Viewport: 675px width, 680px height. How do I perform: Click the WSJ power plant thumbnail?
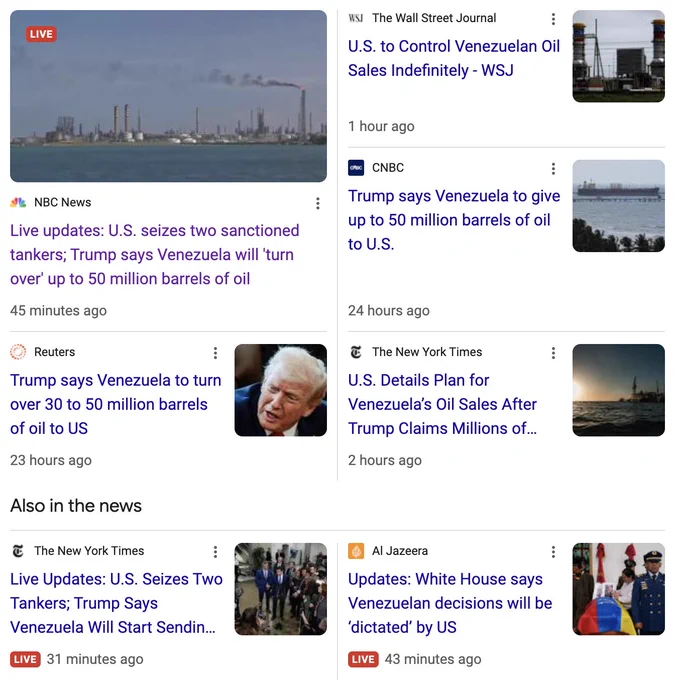pyautogui.click(x=619, y=56)
